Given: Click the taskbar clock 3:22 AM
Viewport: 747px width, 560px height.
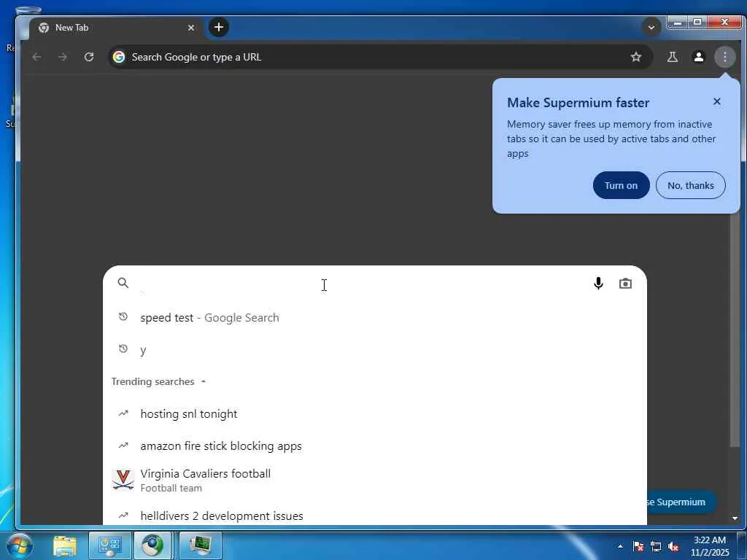Looking at the screenshot, I should coord(710,546).
